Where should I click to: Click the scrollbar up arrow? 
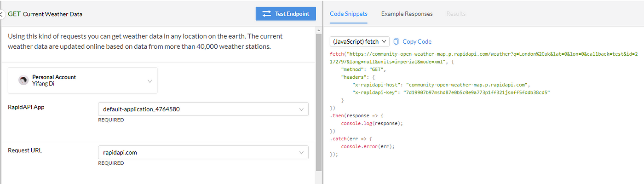click(319, 29)
